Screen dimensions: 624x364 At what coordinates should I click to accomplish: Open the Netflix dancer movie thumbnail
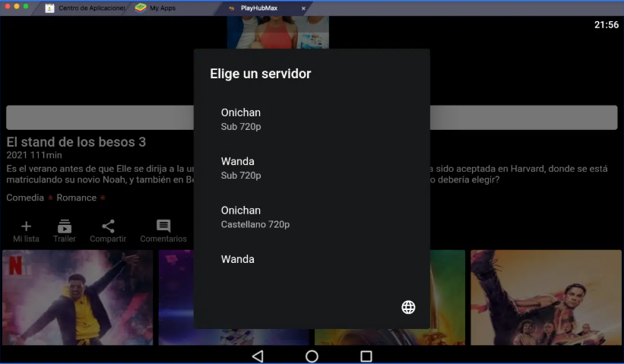point(78,297)
